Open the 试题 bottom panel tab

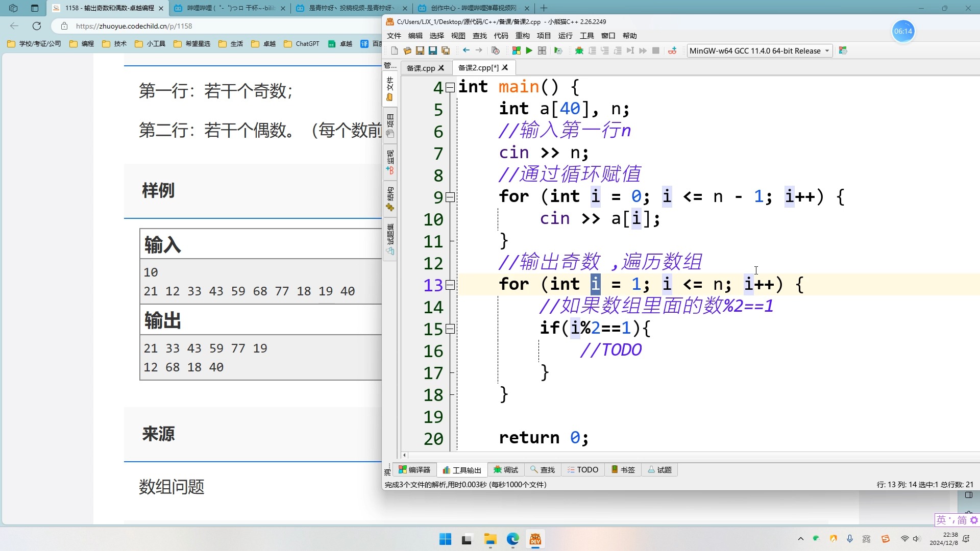click(x=660, y=470)
